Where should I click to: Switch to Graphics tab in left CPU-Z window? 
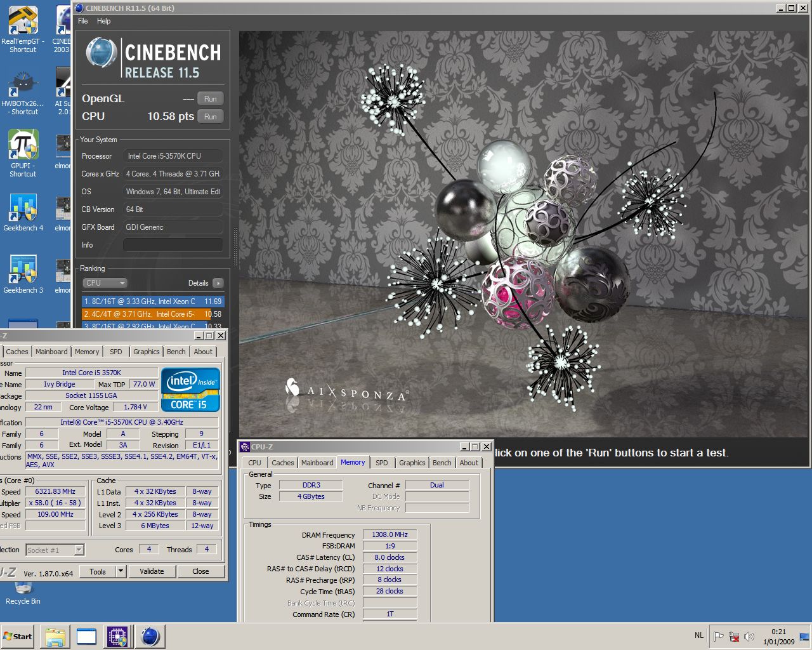(147, 352)
